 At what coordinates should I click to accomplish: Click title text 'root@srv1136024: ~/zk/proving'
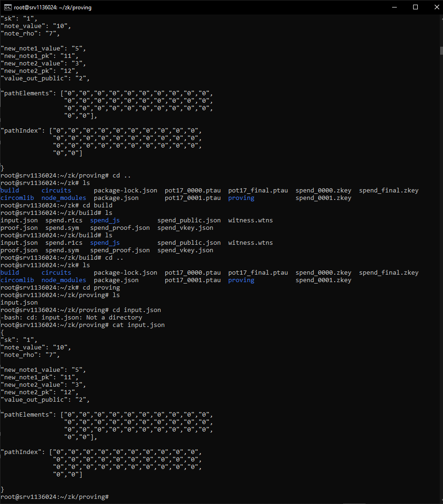coord(53,7)
